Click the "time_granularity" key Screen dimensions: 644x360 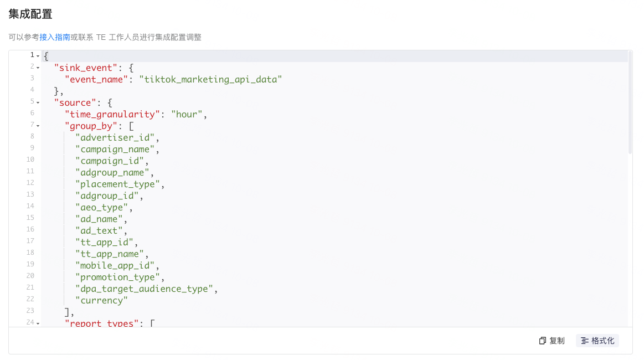[112, 114]
